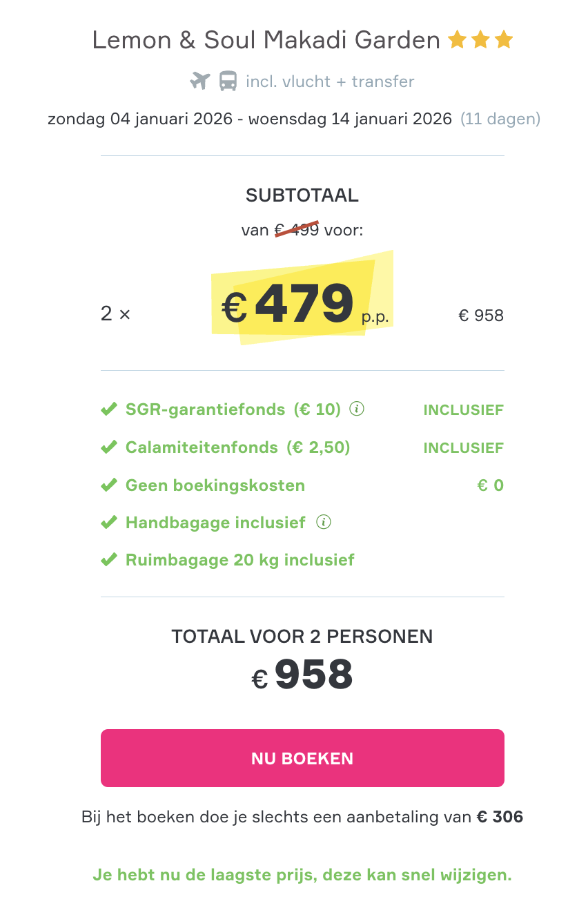Click the lowest price guarantee message link

pyautogui.click(x=302, y=874)
